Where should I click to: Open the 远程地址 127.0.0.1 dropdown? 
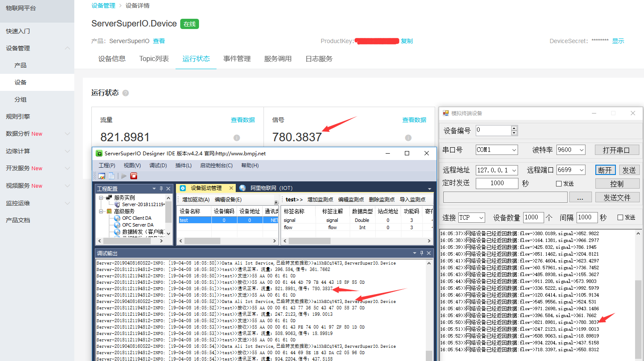point(514,170)
